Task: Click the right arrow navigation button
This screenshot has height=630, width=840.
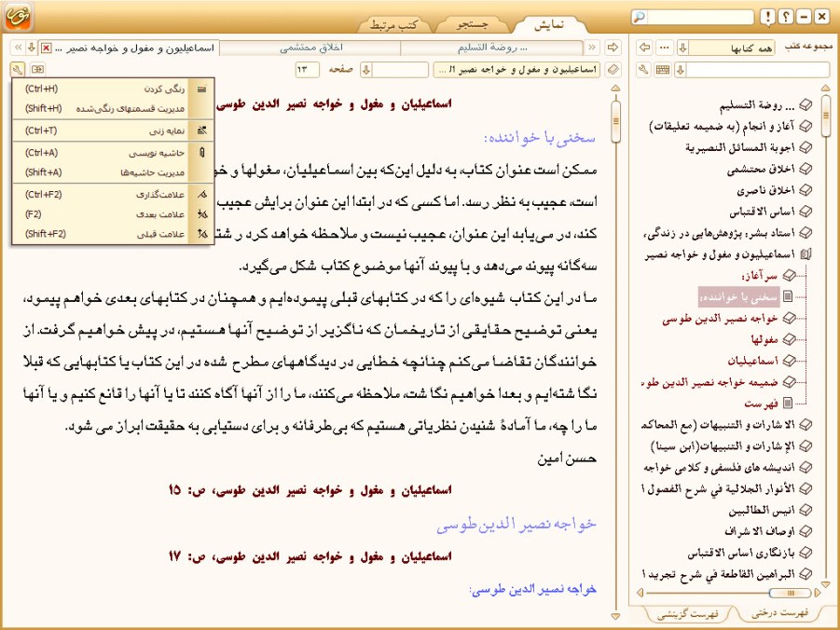Action: 613,48
